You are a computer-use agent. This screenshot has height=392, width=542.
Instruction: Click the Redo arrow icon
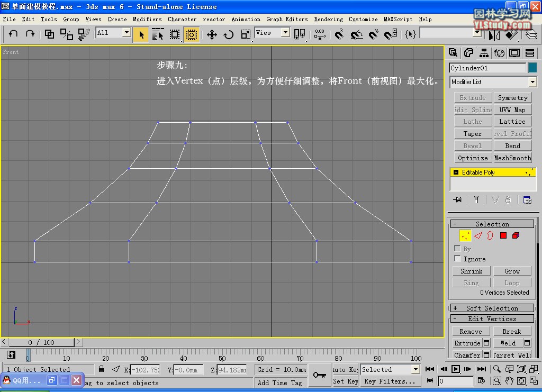point(30,33)
